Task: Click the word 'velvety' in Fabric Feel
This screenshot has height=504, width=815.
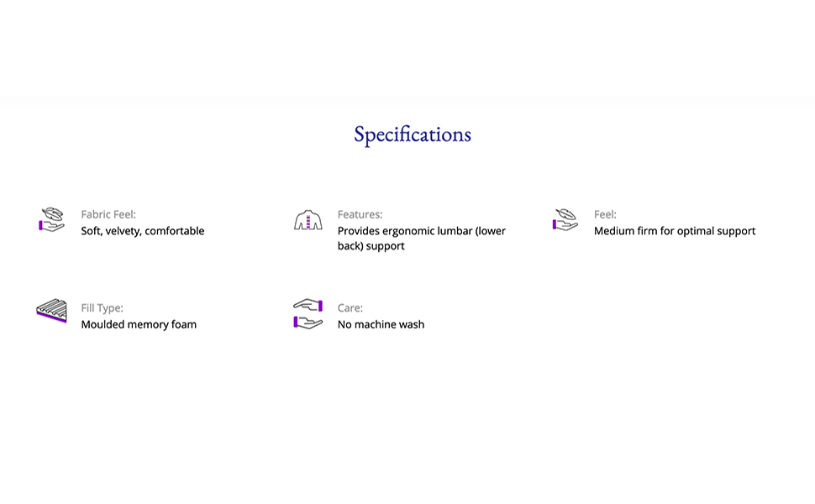Action: (124, 231)
